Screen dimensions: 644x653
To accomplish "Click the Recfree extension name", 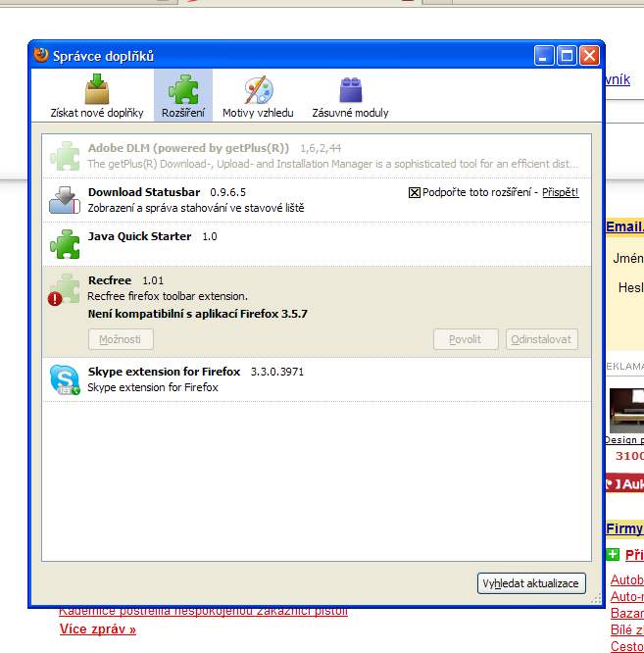I will [110, 280].
